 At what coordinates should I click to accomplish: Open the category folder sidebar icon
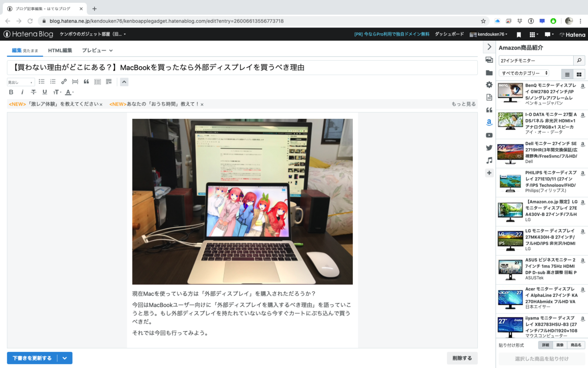coord(489,73)
